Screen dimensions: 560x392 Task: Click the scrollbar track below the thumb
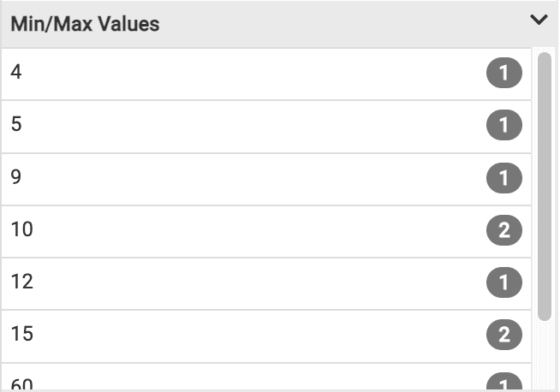click(545, 355)
